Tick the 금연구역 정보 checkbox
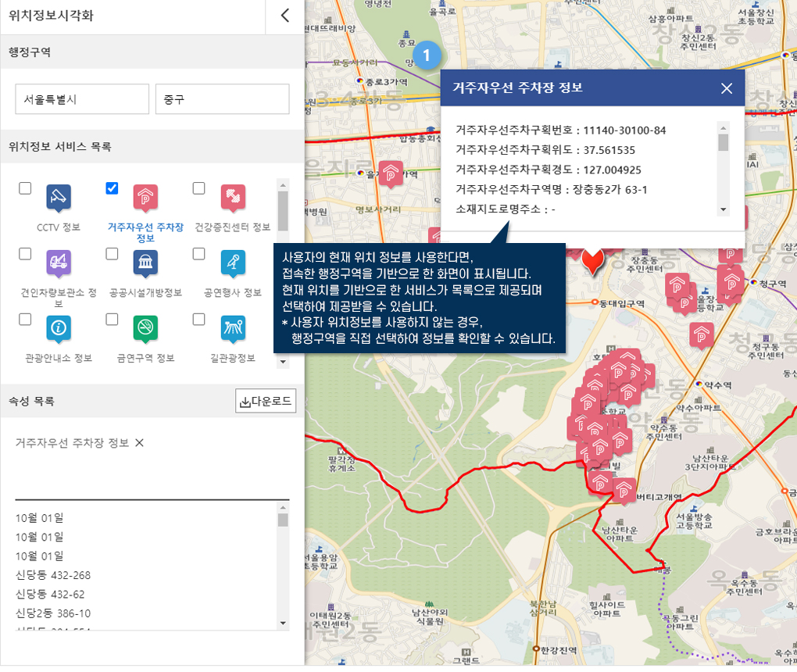Viewport: 797px width, 672px height. (x=112, y=319)
